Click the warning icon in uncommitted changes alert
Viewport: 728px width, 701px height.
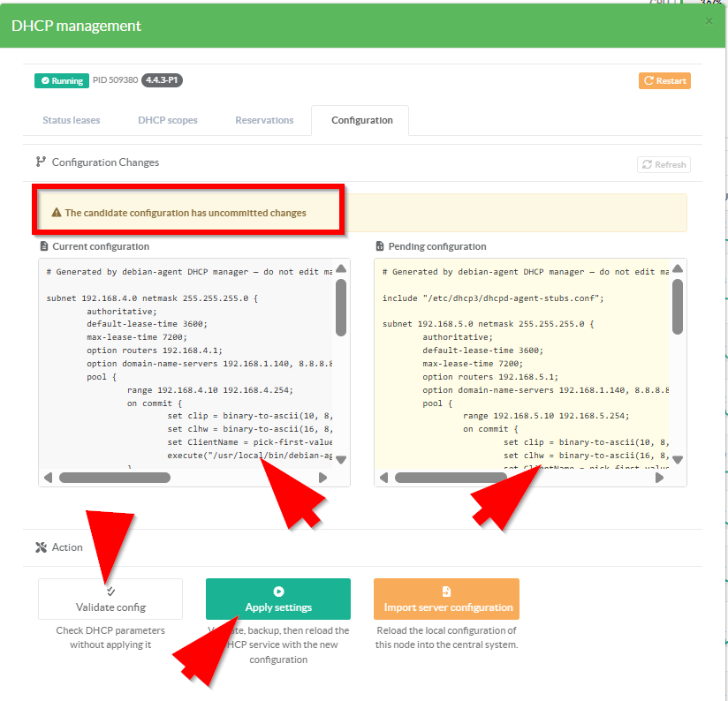[x=57, y=213]
